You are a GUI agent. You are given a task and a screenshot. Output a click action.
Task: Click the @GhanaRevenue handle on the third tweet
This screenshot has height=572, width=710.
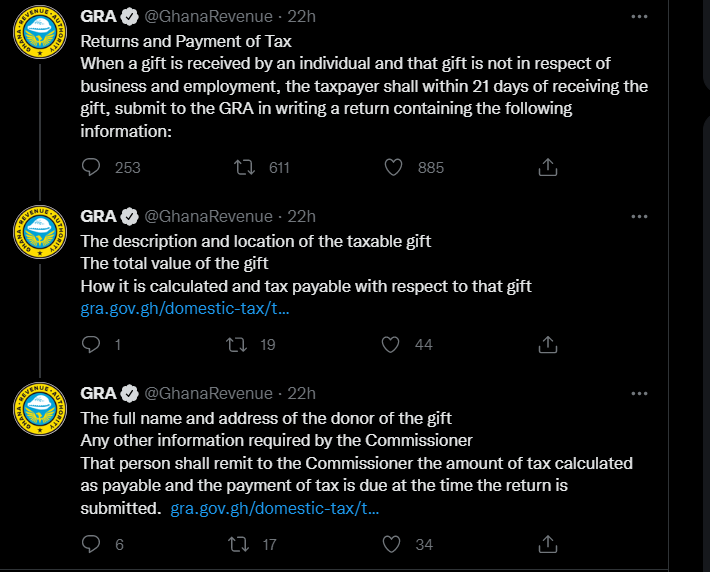[208, 393]
